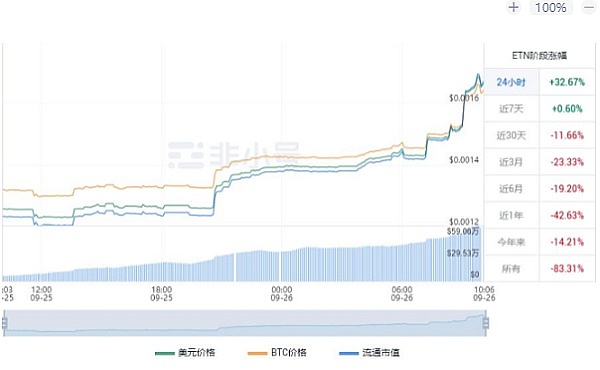Viewport: 600px width, 370px height.
Task: Select the 近7天 period row
Action: pos(511,109)
